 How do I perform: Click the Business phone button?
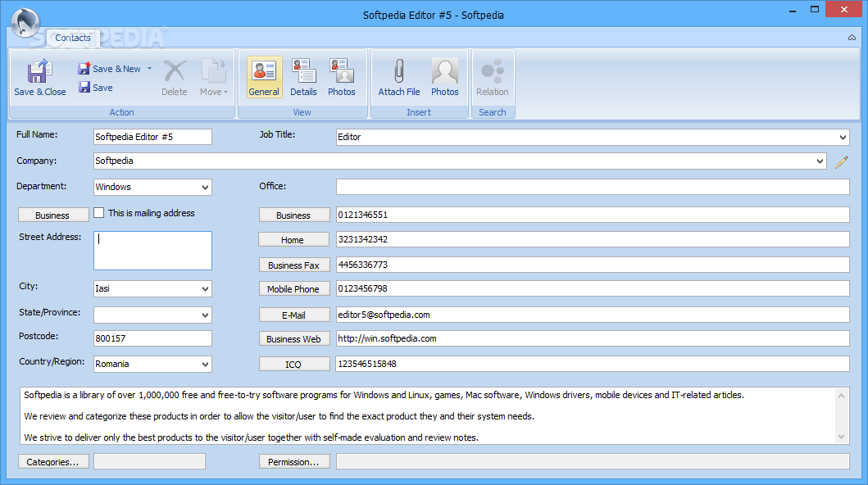(x=294, y=215)
